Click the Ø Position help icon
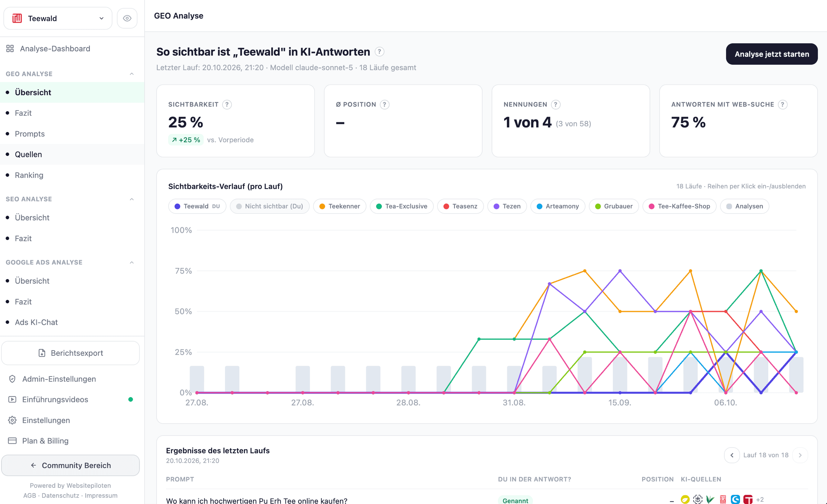The image size is (827, 504). tap(385, 104)
